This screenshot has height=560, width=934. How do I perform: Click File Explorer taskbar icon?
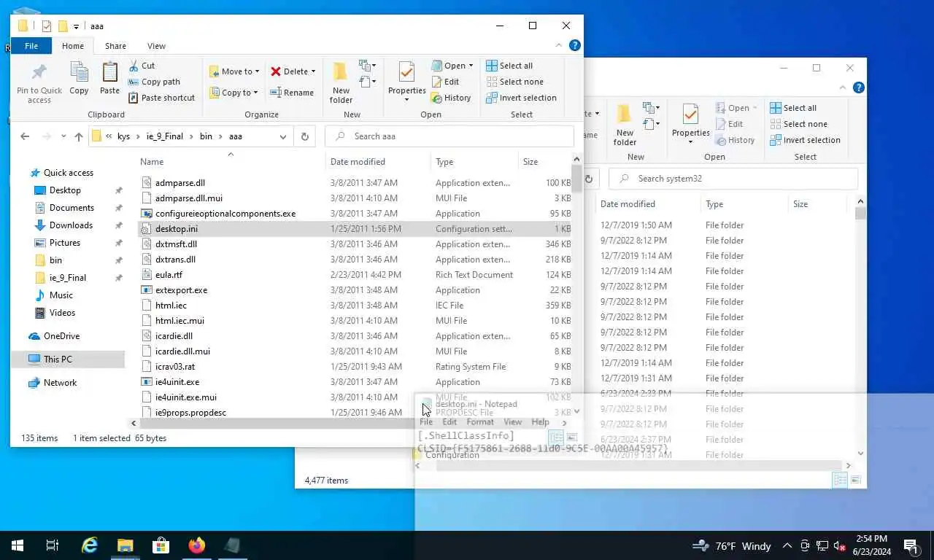point(125,545)
